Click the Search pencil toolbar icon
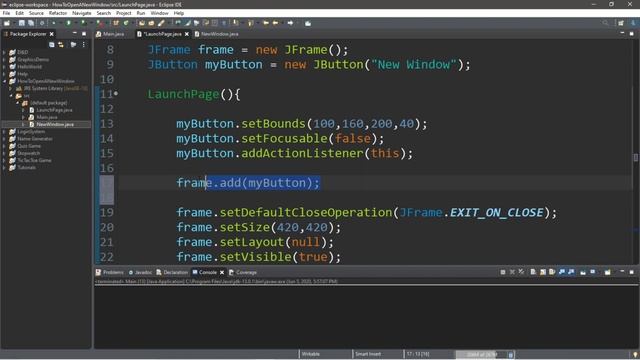The width and height of the screenshot is (640, 360). tap(161, 23)
